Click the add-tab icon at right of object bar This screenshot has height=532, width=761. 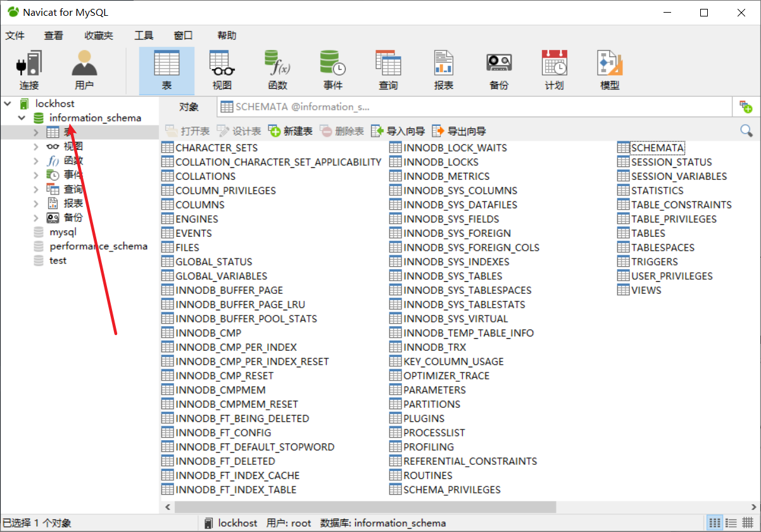(x=746, y=107)
